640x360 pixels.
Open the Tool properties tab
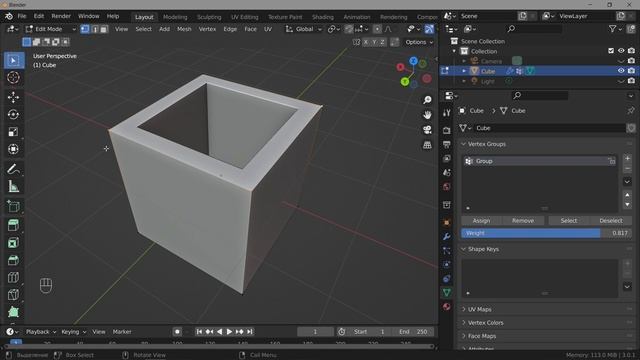(x=447, y=113)
